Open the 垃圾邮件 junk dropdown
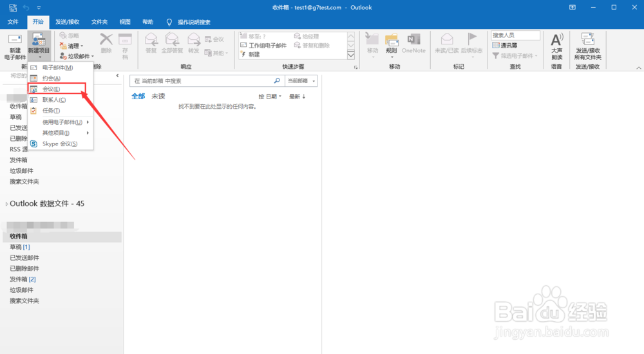The width and height of the screenshot is (644, 354). pos(77,56)
